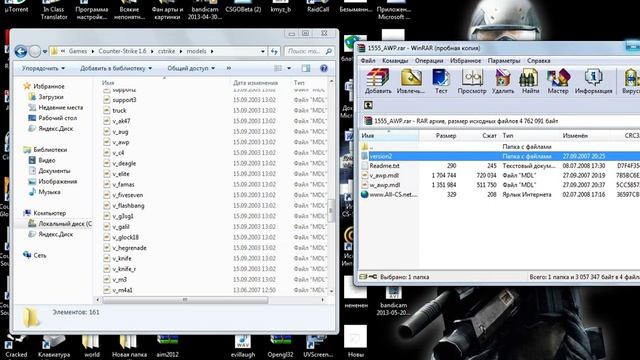Open Недавние места in Explorer sidebar
This screenshot has width=640, height=360.
(56, 107)
